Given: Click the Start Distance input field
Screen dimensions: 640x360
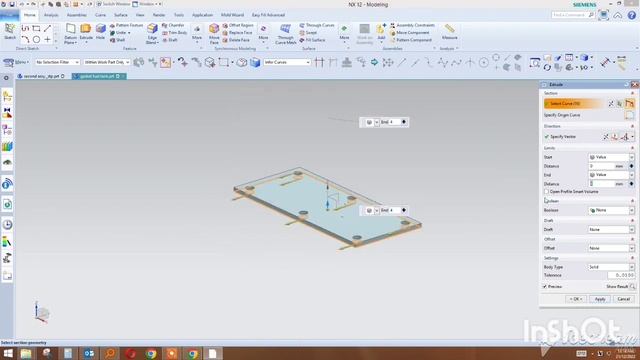Looking at the screenshot, I should 601,166.
